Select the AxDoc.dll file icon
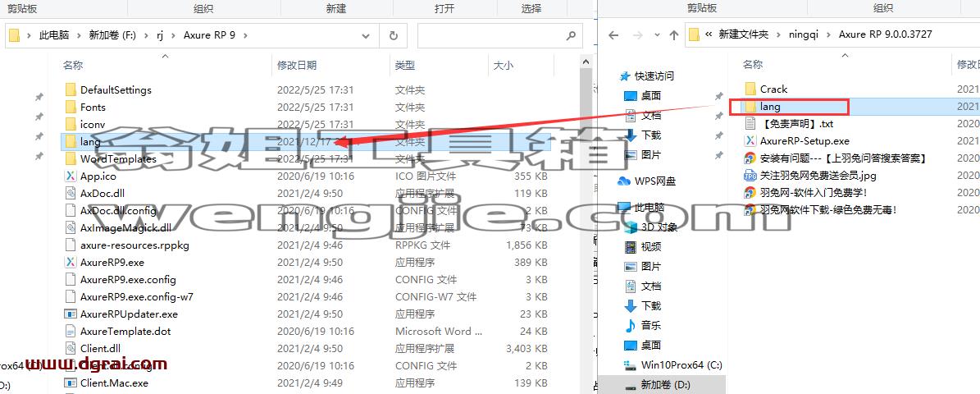The height and width of the screenshot is (394, 980). click(71, 194)
